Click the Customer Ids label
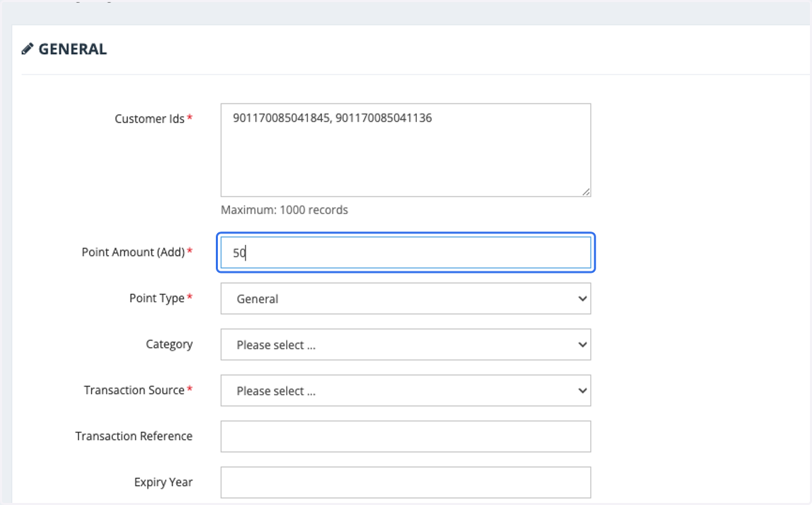This screenshot has width=812, height=505. tap(150, 118)
